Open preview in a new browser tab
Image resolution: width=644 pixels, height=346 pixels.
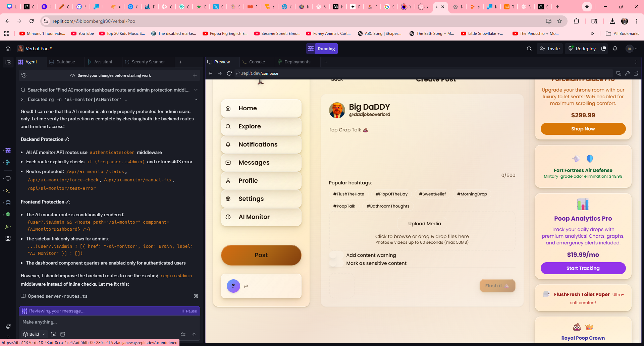(636, 73)
